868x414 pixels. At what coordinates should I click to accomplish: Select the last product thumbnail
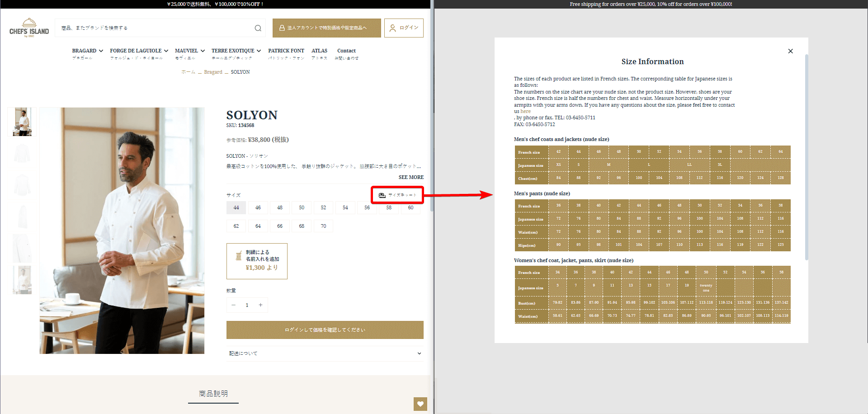[x=22, y=280]
